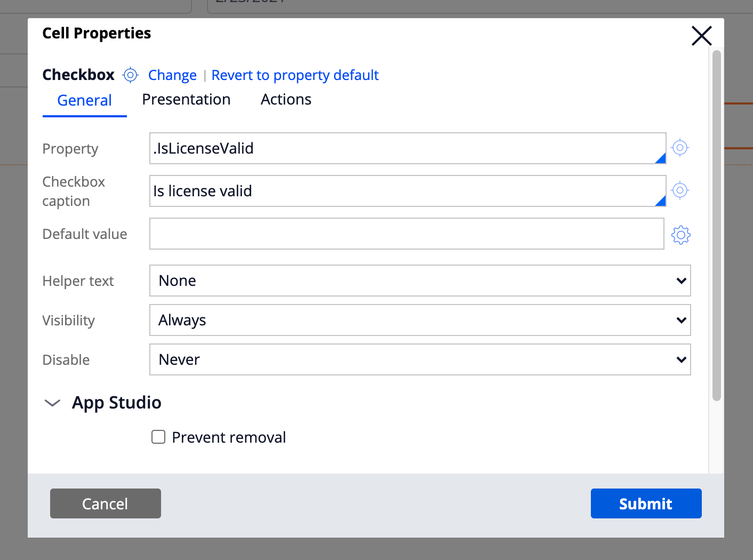This screenshot has width=753, height=560.
Task: Enable the Prevent removal checkbox
Action: click(158, 437)
